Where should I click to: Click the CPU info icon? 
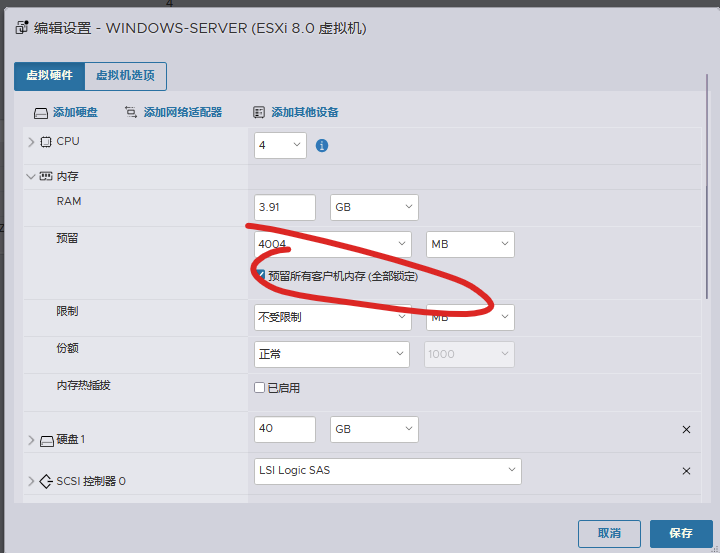point(322,146)
